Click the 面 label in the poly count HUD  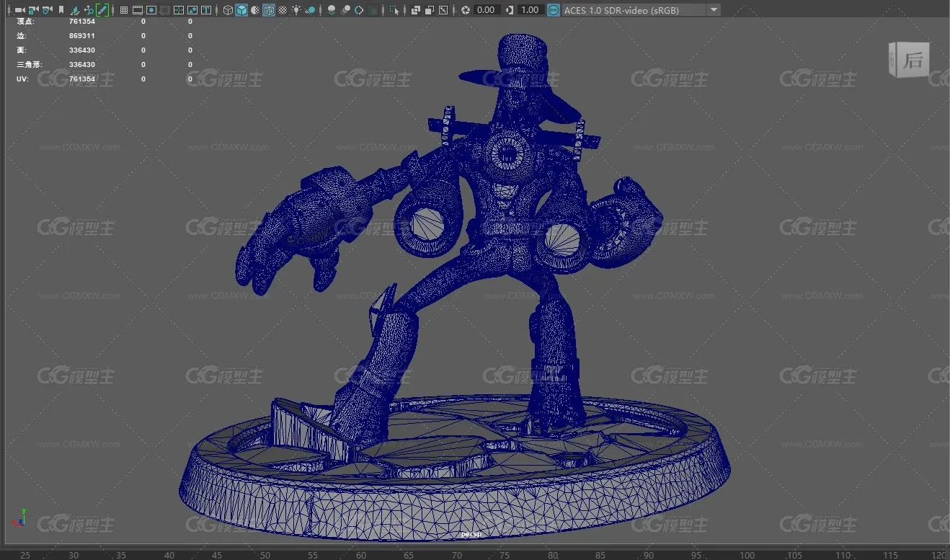[21, 50]
